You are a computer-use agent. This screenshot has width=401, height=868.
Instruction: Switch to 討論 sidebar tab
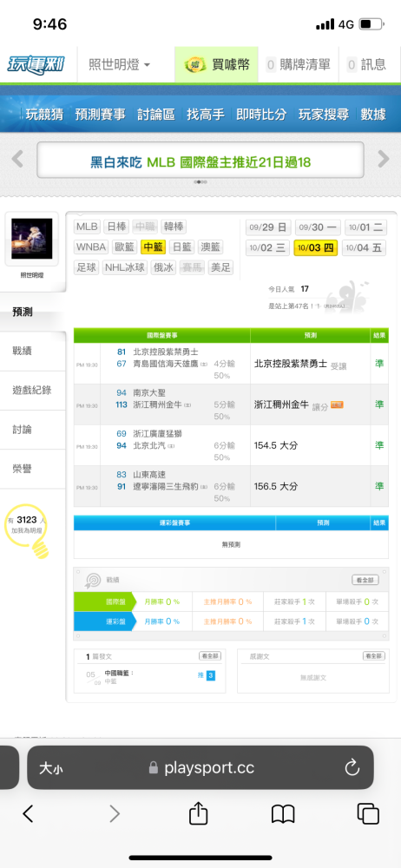click(x=33, y=430)
